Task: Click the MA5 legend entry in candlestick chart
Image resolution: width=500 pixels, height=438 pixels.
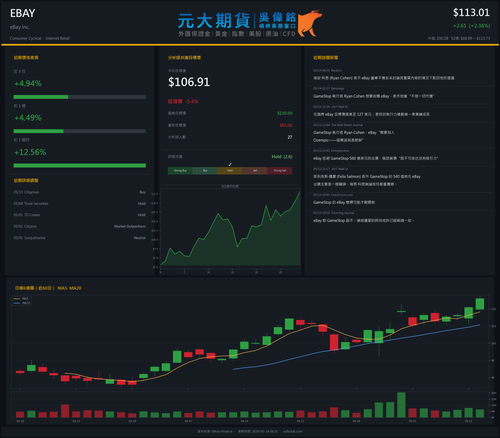Action: (21, 299)
